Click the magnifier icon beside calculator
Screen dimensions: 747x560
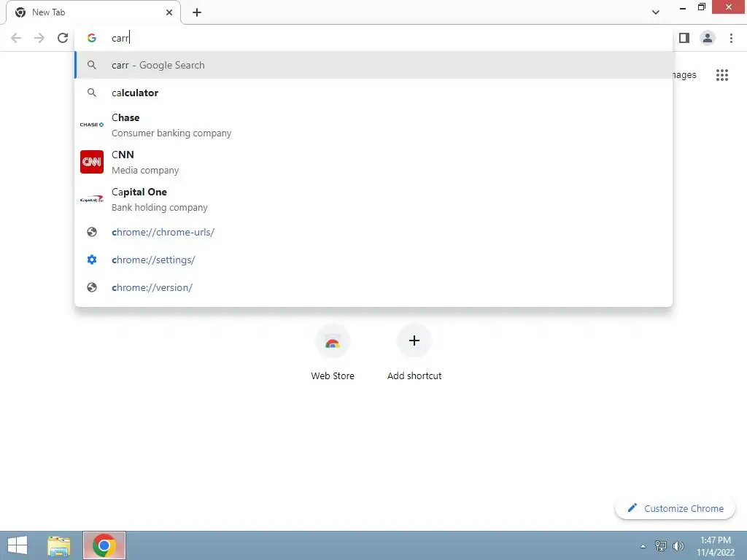92,93
